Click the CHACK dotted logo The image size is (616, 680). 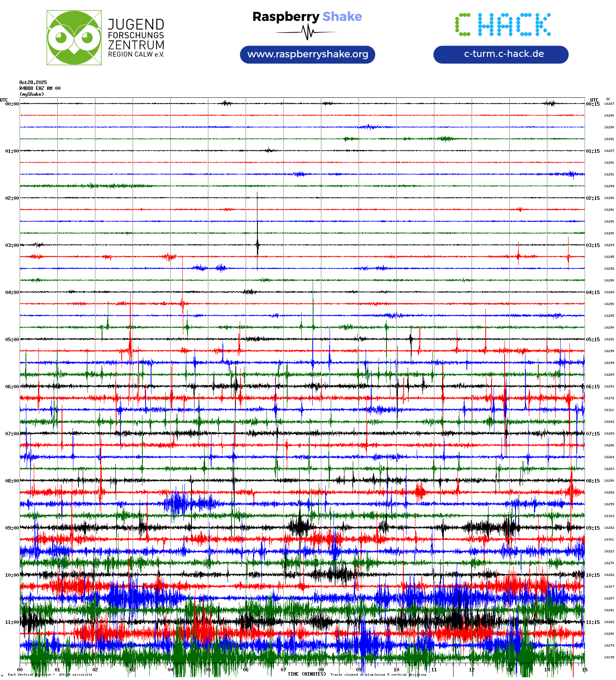tap(503, 25)
